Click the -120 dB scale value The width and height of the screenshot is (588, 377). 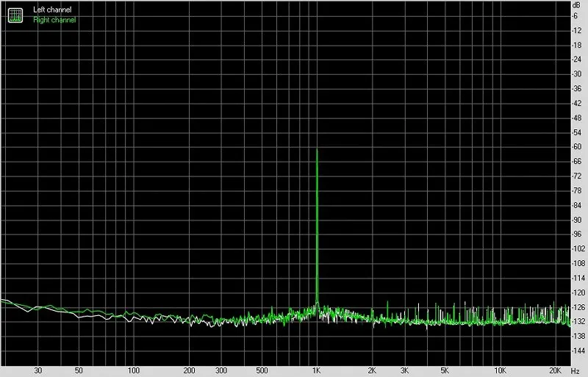point(578,292)
